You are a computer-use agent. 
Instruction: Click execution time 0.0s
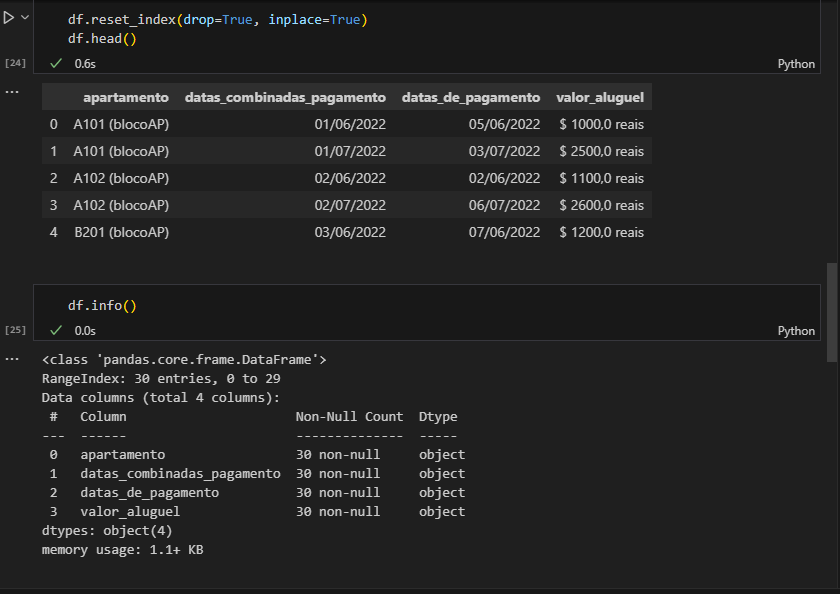tap(85, 331)
